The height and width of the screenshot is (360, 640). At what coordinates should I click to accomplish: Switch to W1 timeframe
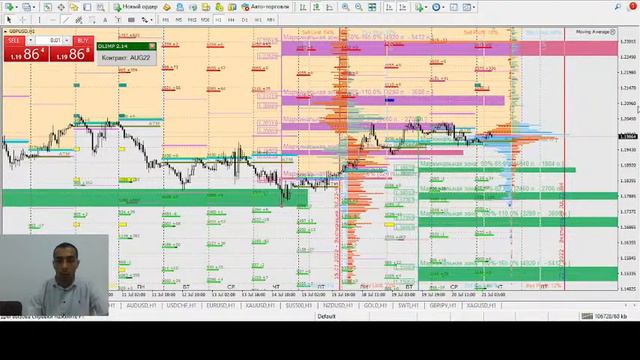point(258,20)
